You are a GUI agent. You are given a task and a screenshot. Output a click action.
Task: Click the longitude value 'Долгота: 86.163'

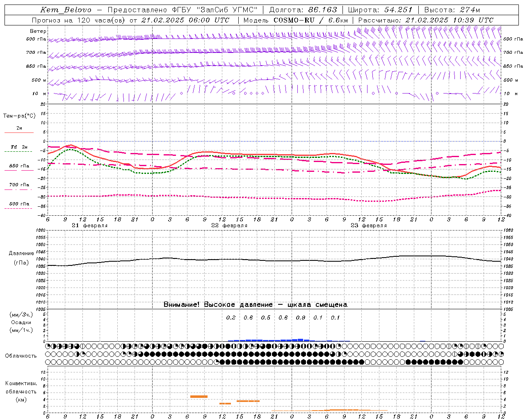click(303, 10)
